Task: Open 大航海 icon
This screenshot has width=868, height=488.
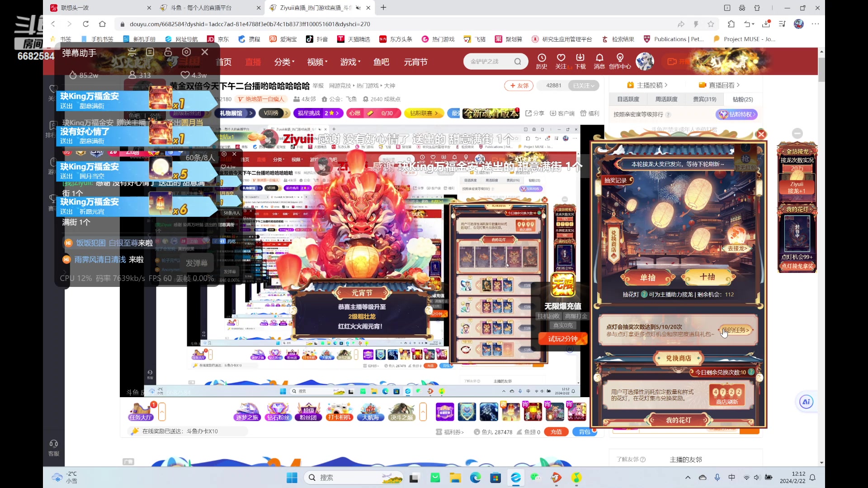Action: (x=370, y=412)
